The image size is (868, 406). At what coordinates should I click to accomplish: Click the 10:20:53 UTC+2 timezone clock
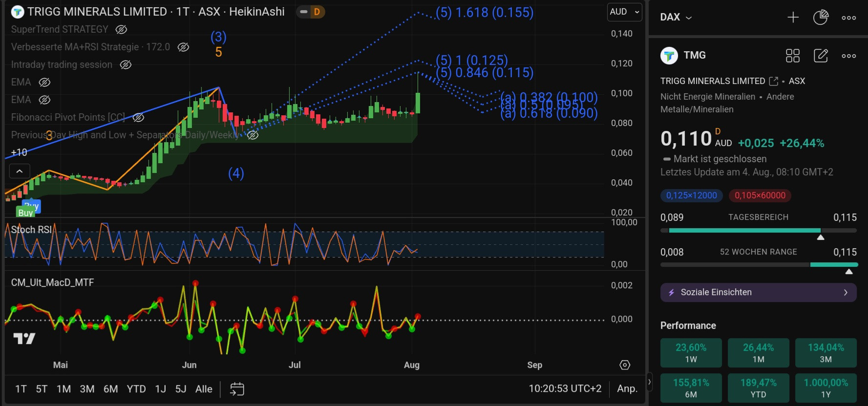565,388
